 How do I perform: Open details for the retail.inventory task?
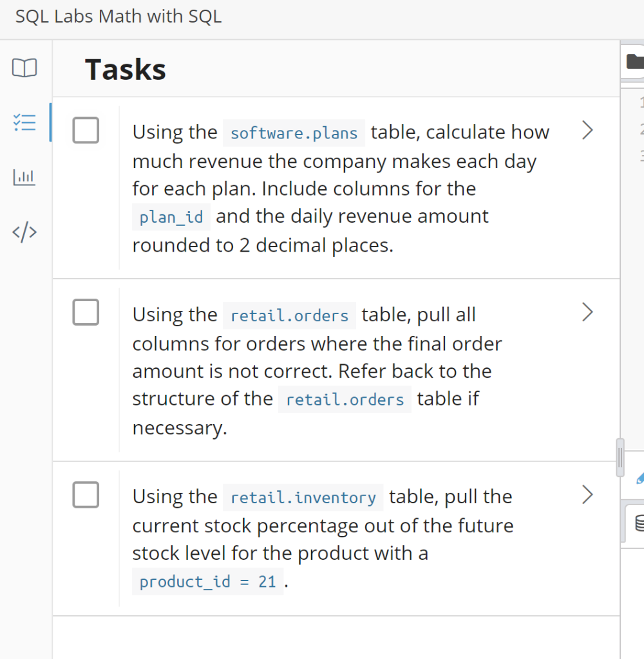coord(587,495)
